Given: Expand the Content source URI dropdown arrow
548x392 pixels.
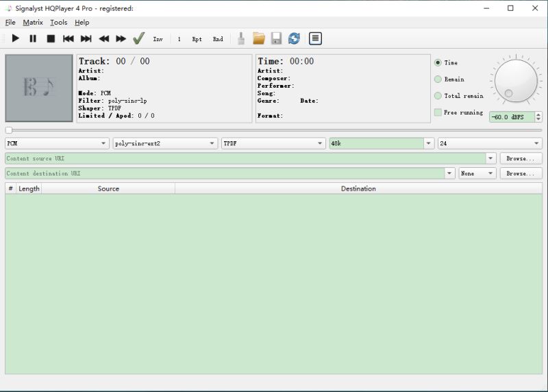Looking at the screenshot, I should tap(490, 158).
